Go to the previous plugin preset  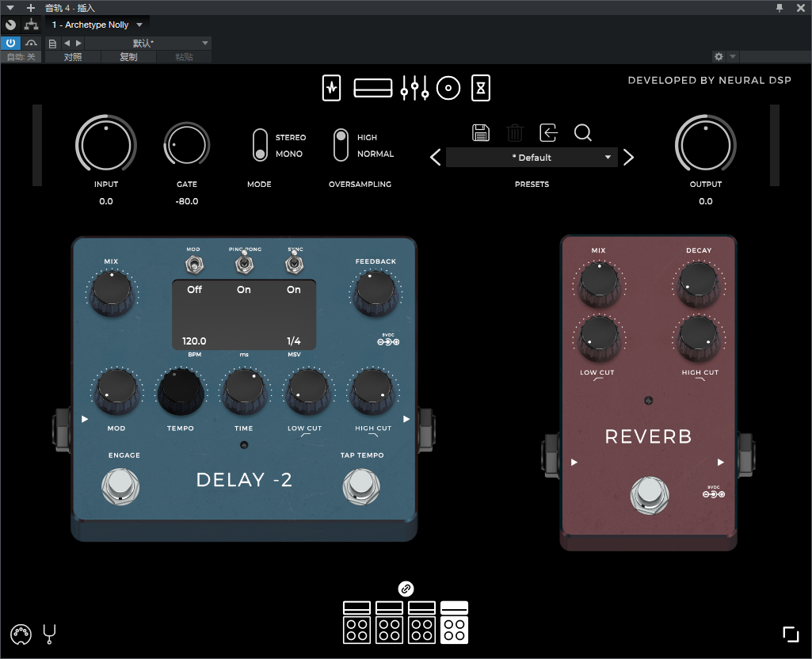[436, 158]
